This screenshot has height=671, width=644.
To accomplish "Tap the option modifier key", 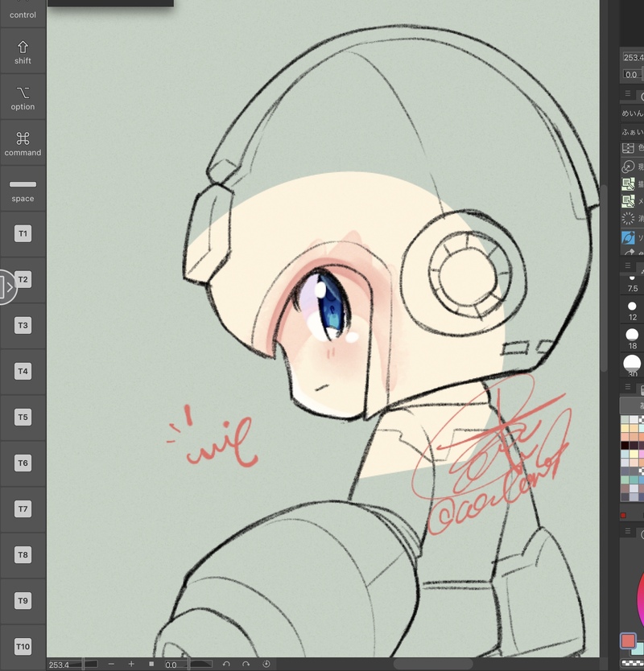I will (23, 97).
